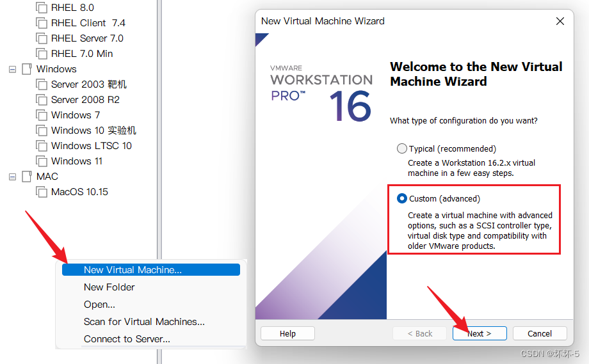Collapse the MAC folder tree node
This screenshot has width=589, height=364.
(x=12, y=177)
